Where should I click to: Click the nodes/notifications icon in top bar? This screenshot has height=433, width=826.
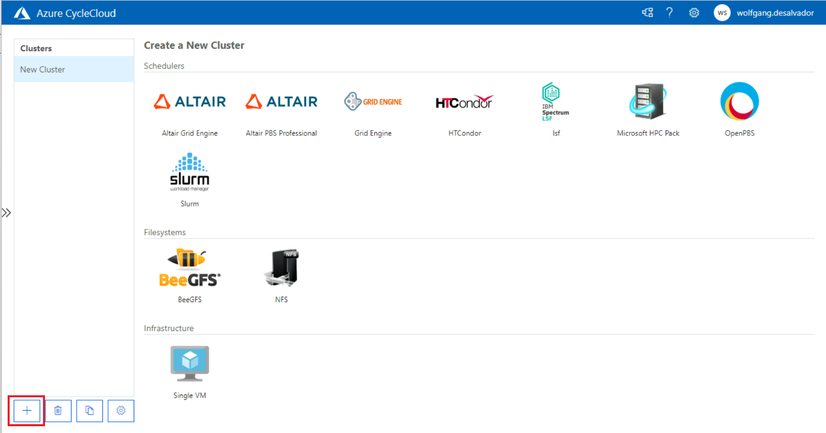647,13
